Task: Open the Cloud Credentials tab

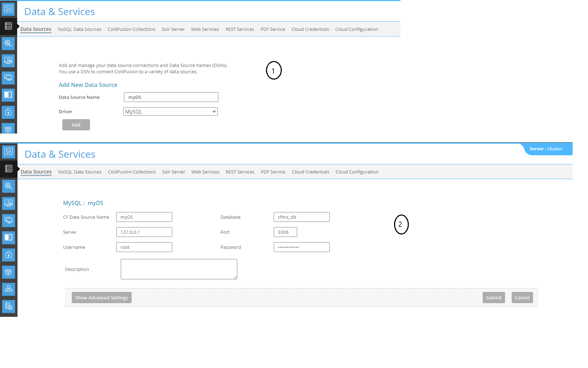Action: pyautogui.click(x=310, y=172)
